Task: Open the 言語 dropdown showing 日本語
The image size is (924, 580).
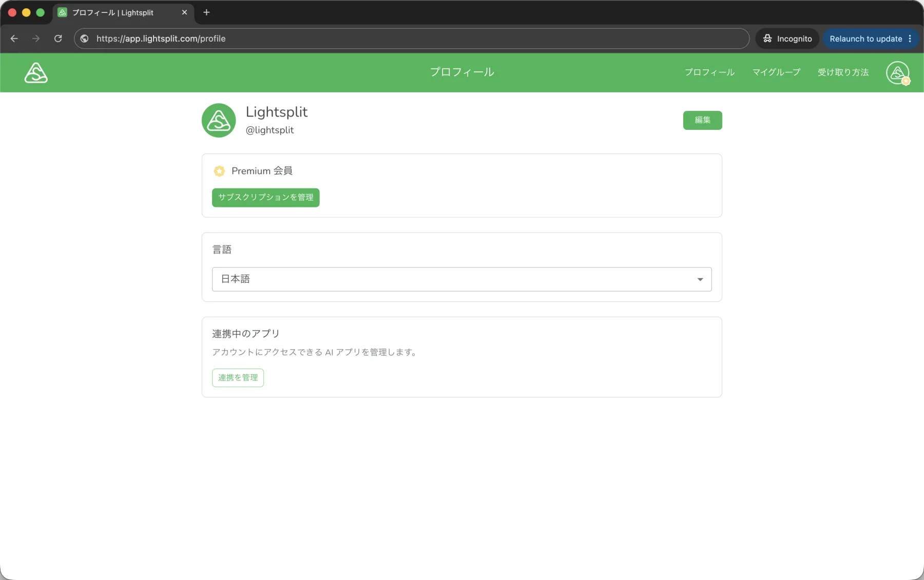Action: (x=461, y=279)
